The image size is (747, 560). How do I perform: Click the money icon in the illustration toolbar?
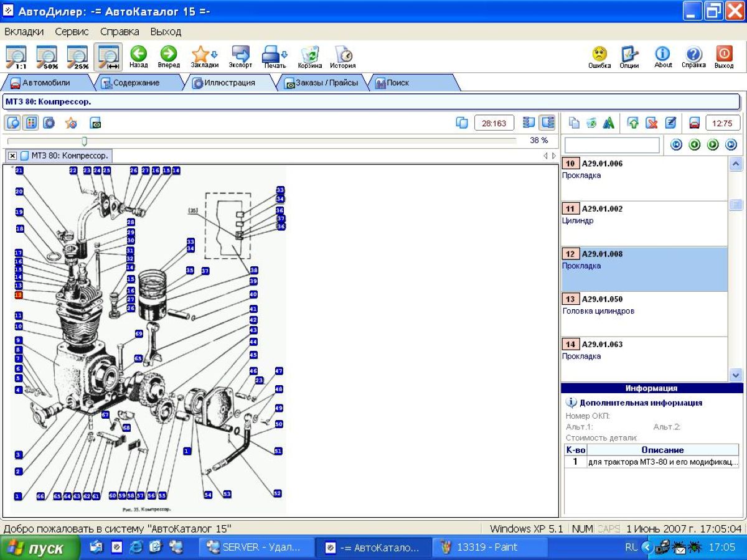[x=95, y=123]
